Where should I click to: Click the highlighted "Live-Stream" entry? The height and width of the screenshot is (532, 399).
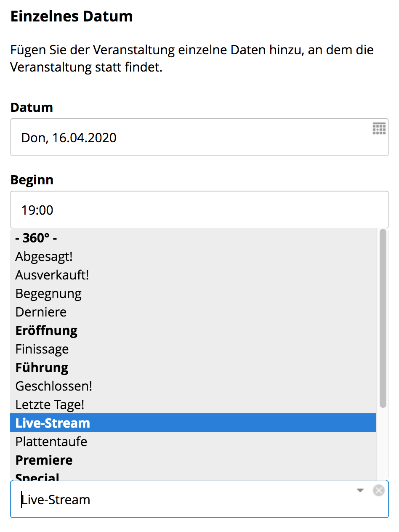(x=193, y=423)
